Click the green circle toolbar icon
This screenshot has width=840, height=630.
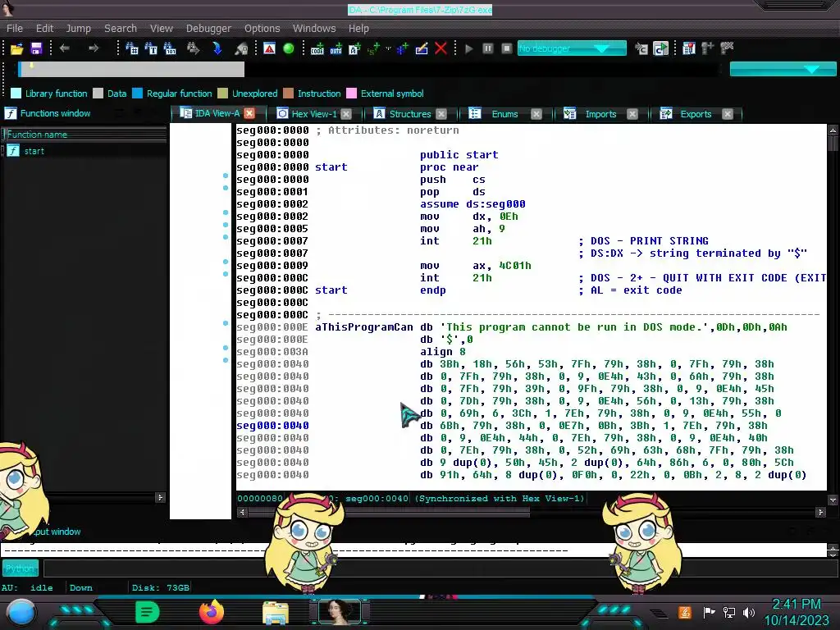tap(288, 48)
